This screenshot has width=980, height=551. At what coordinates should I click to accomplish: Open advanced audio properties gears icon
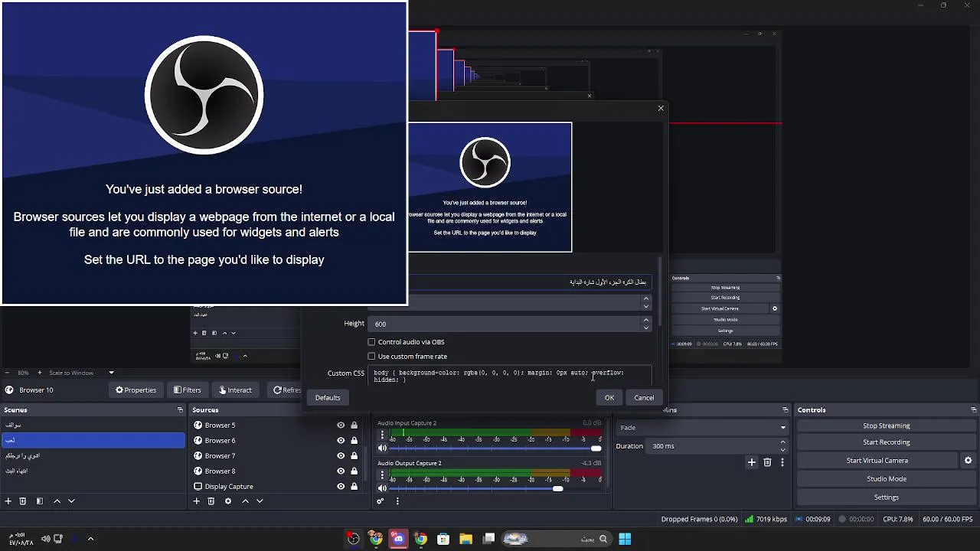(380, 501)
